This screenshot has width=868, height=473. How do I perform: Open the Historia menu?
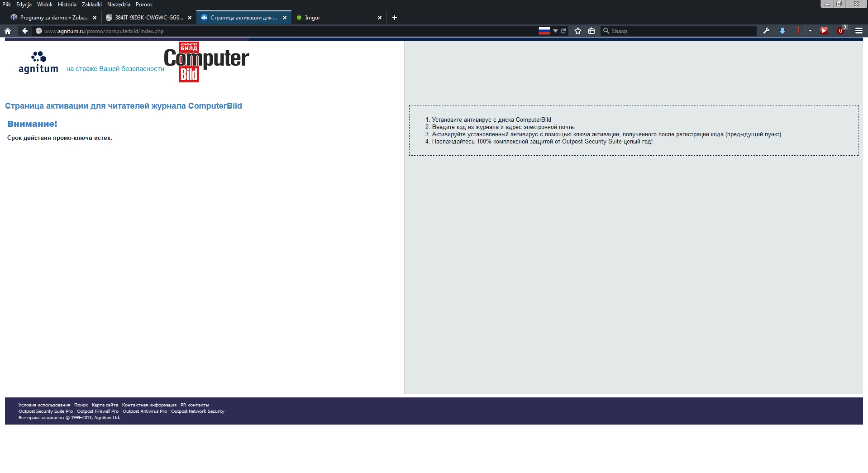tap(67, 5)
